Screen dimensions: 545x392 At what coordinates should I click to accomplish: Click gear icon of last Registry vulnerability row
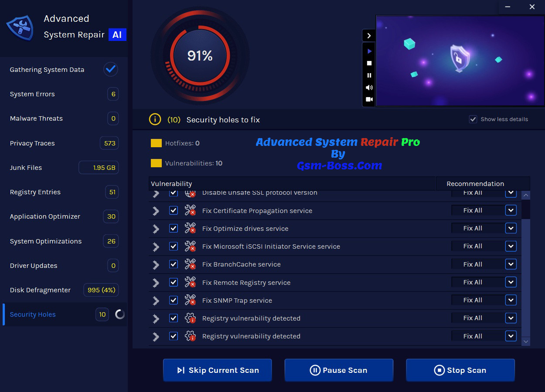point(190,336)
